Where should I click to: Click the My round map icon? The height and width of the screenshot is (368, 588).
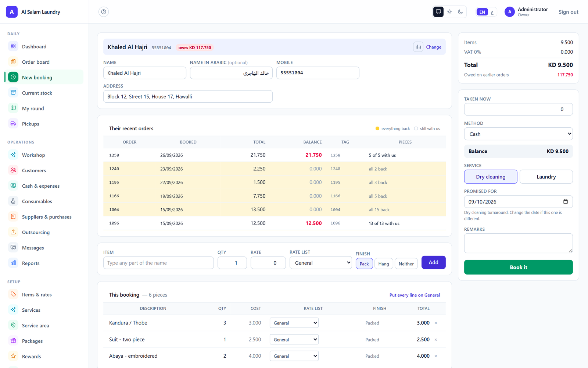pos(13,108)
